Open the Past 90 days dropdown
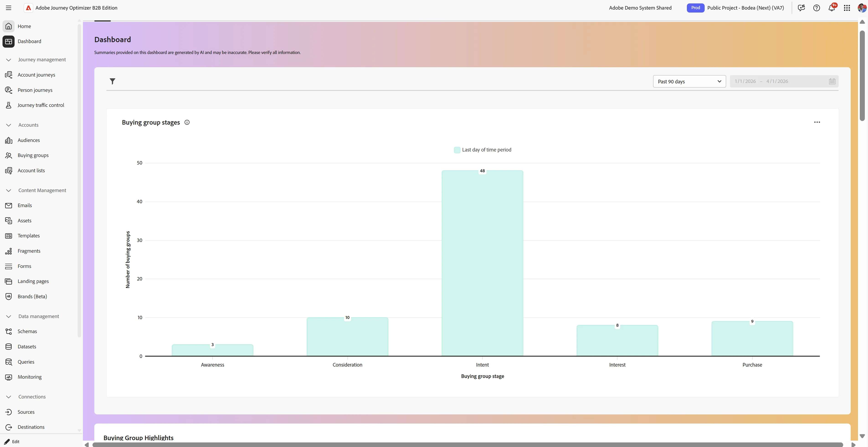Viewport: 868px width, 447px height. [x=689, y=82]
